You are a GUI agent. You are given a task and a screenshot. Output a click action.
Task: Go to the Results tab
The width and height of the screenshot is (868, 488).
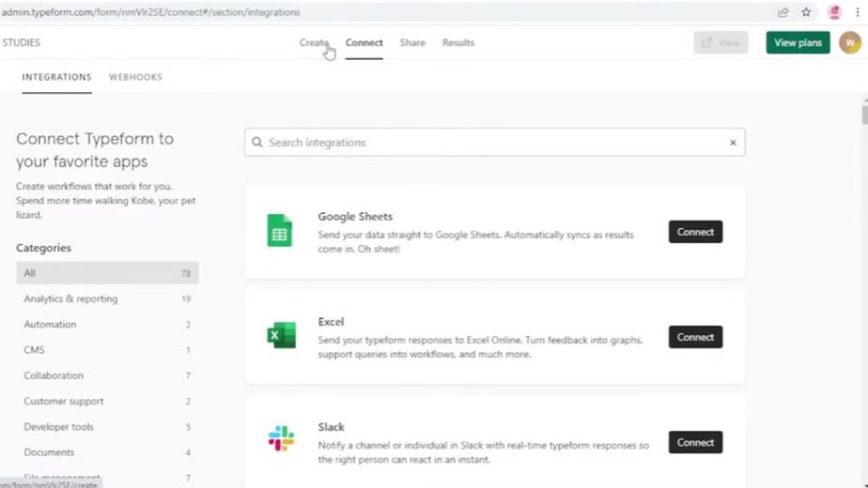pos(457,42)
